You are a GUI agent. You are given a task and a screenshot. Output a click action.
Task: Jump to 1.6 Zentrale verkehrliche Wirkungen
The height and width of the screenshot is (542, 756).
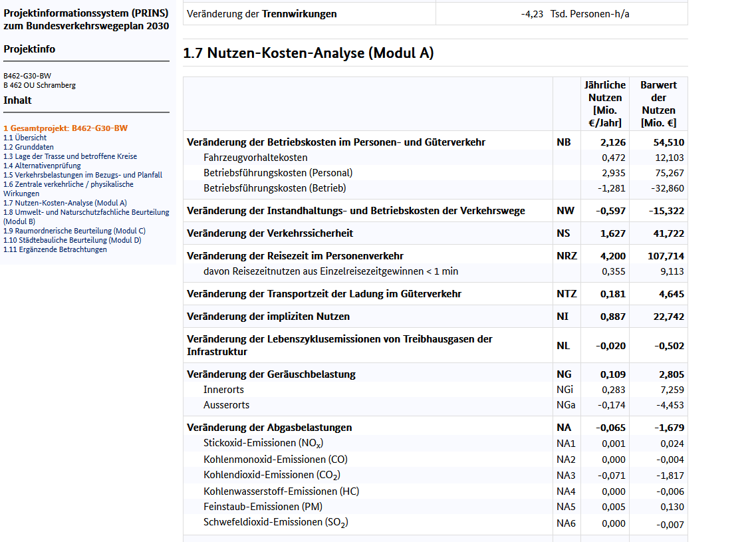coord(68,184)
